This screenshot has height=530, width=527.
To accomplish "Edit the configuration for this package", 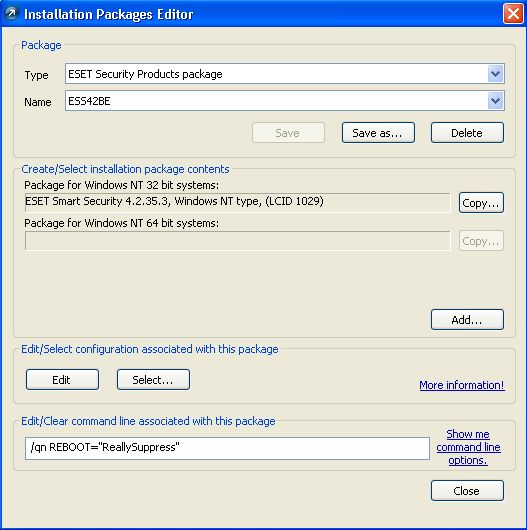I will 62,380.
